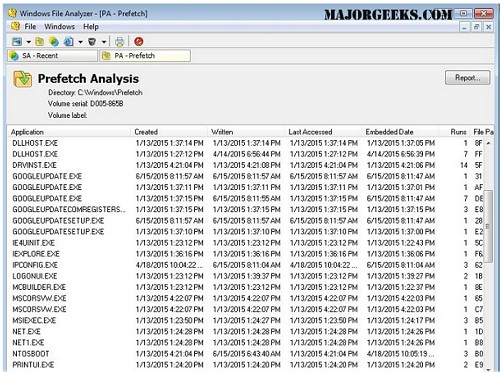Sort by the Runs column header
500x372 pixels.
pos(454,132)
